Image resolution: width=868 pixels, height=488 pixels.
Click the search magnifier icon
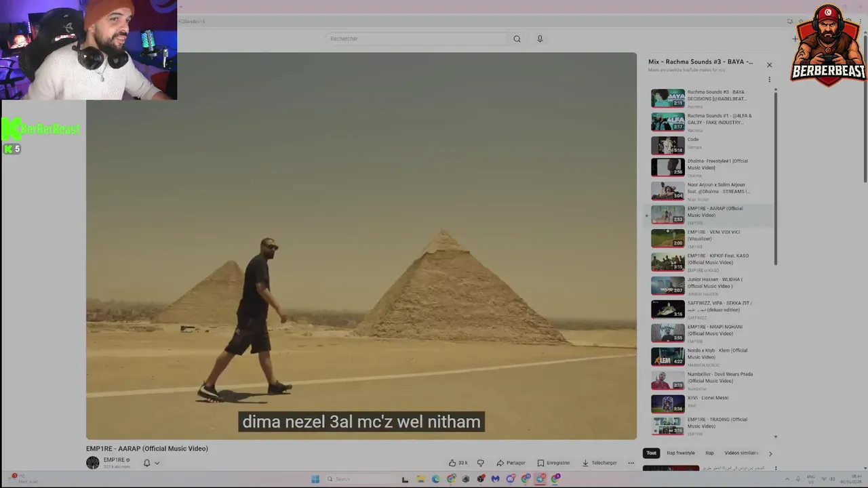[x=517, y=39]
